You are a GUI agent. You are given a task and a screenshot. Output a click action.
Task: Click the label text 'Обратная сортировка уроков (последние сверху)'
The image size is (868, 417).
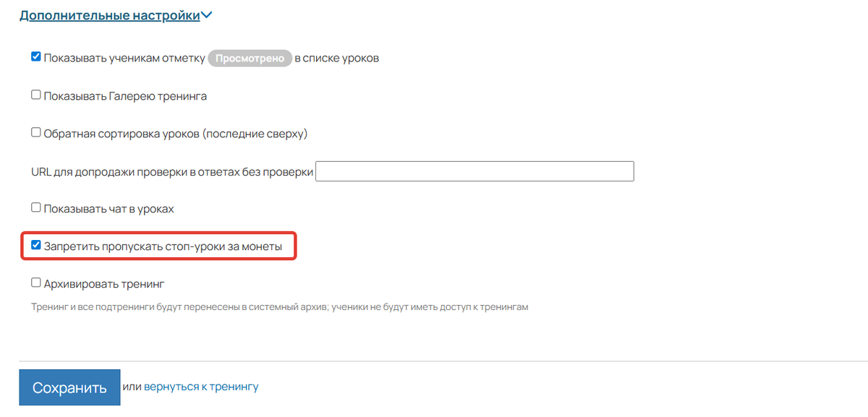click(x=176, y=134)
